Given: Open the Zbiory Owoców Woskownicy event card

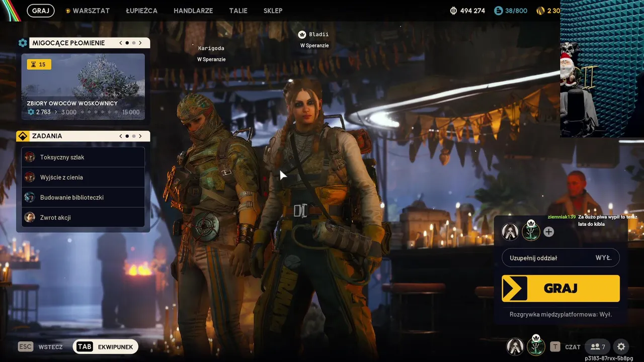Looking at the screenshot, I should (83, 87).
